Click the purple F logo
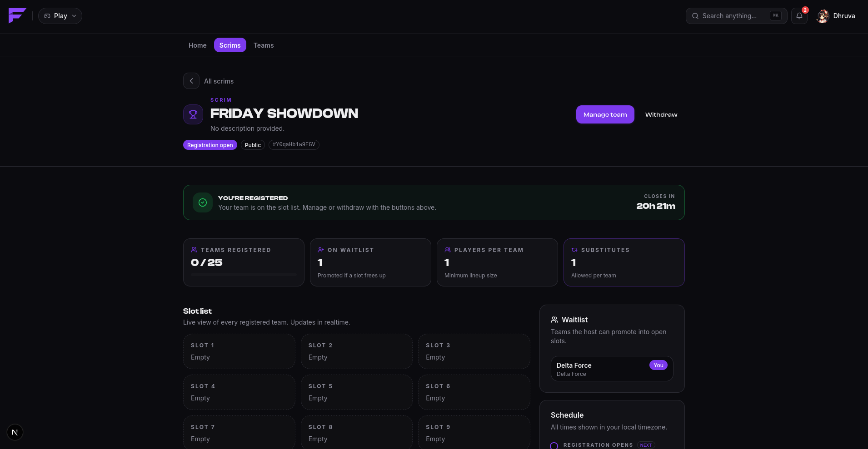Viewport: 868px width, 449px height. 17,15
